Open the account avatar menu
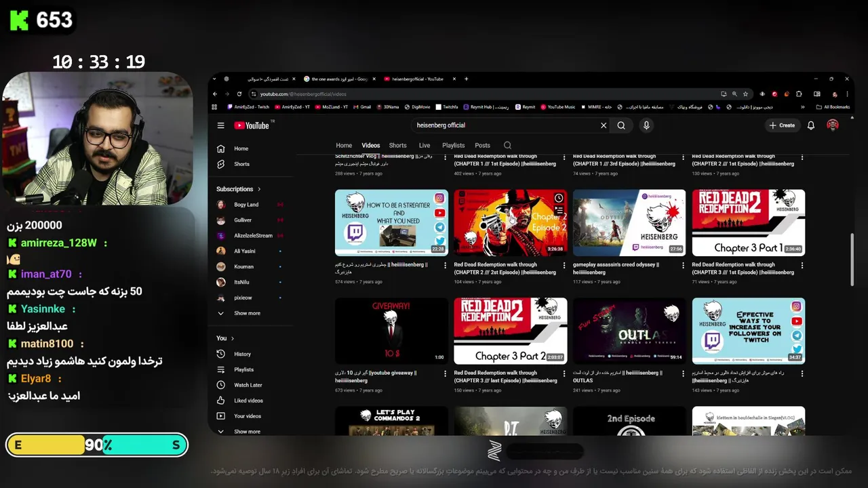The height and width of the screenshot is (488, 868). point(833,125)
